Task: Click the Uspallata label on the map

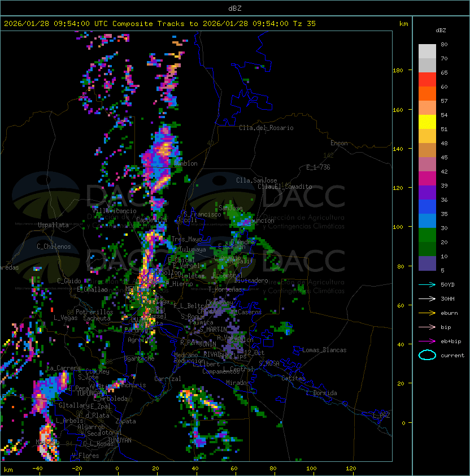Action: 53,225
